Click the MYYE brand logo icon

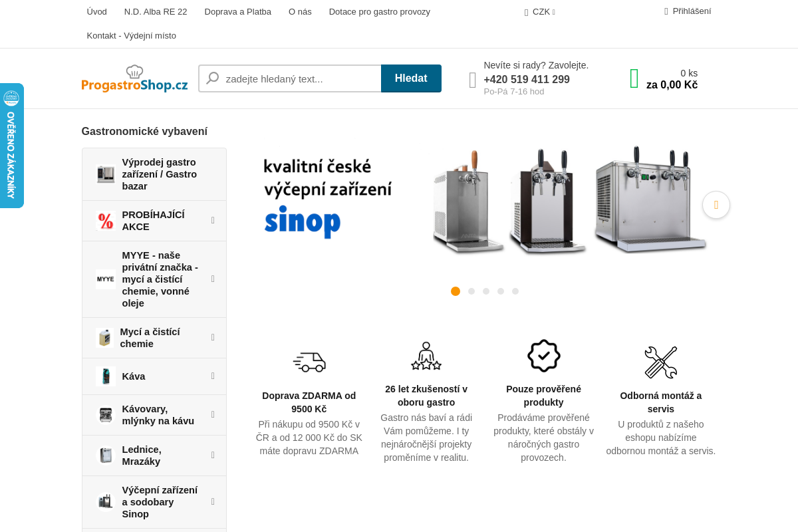click(105, 279)
